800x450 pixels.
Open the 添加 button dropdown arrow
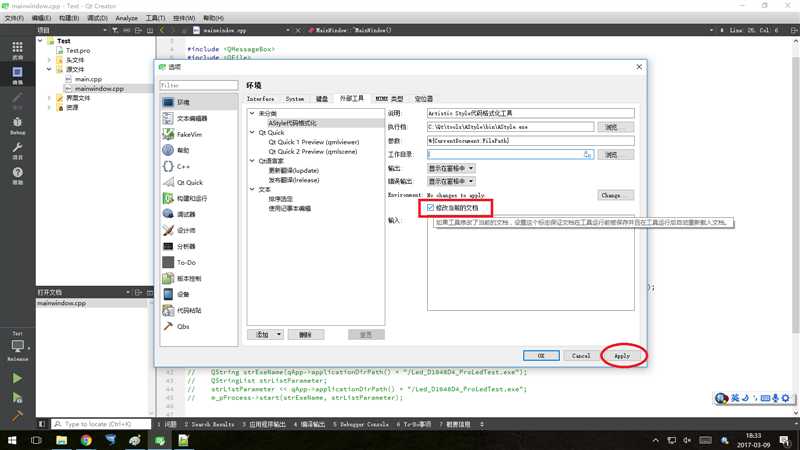(279, 335)
